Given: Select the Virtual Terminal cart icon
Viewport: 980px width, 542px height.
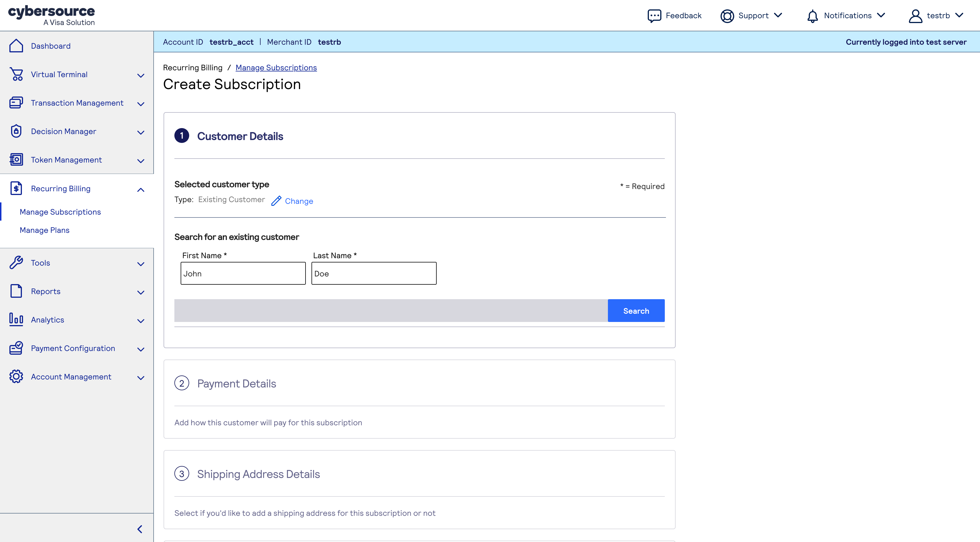Looking at the screenshot, I should 16,74.
